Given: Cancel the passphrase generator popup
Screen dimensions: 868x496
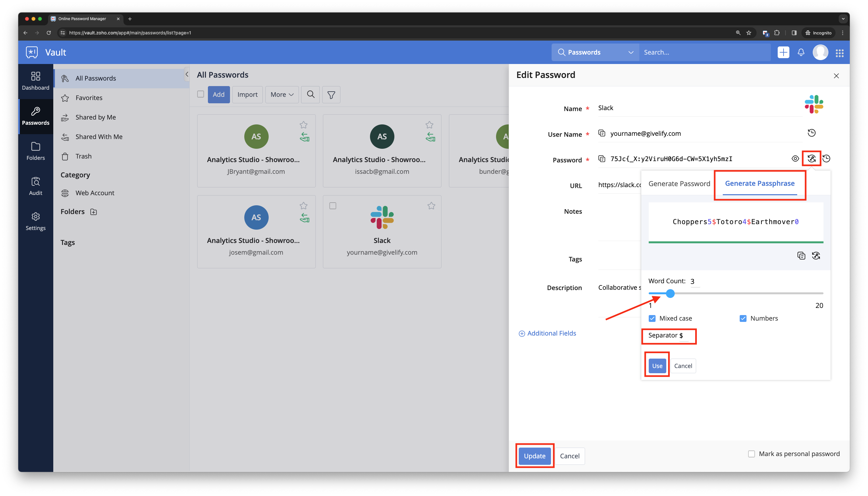Looking at the screenshot, I should 683,366.
